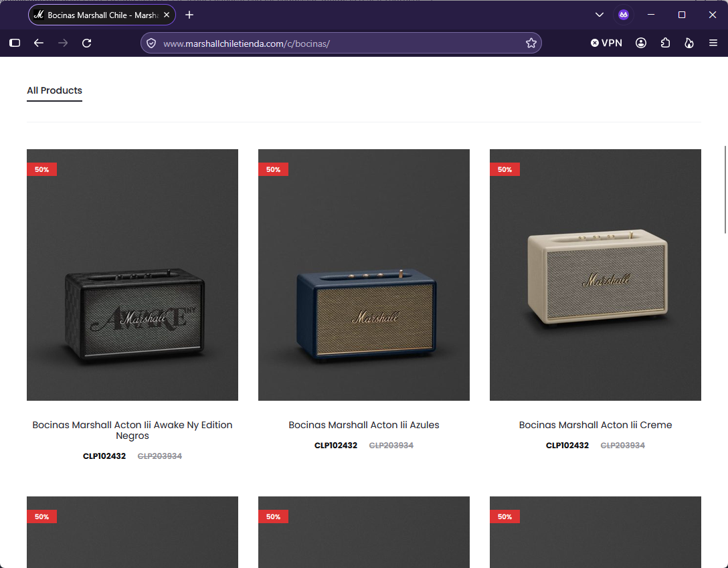
Task: Open the extensions puzzle icon
Action: click(x=665, y=43)
